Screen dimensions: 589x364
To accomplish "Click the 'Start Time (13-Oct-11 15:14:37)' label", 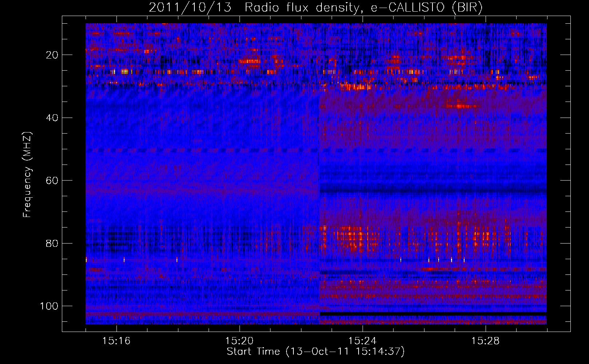I will pos(316,352).
